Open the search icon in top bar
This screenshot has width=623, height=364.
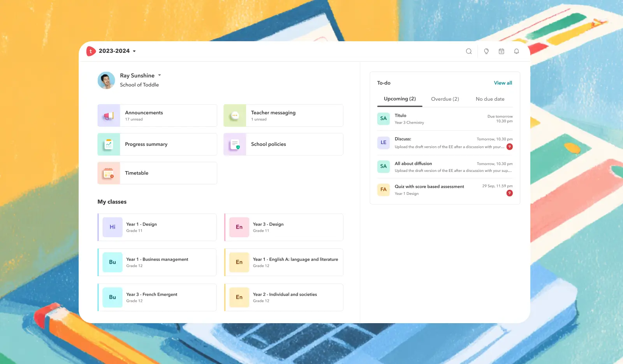(x=469, y=51)
